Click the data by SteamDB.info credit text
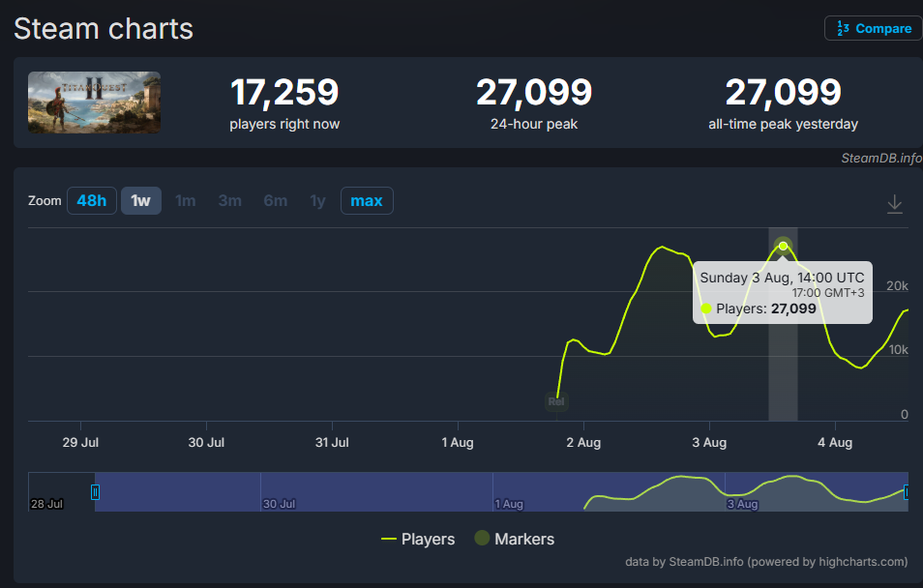 tap(766, 562)
